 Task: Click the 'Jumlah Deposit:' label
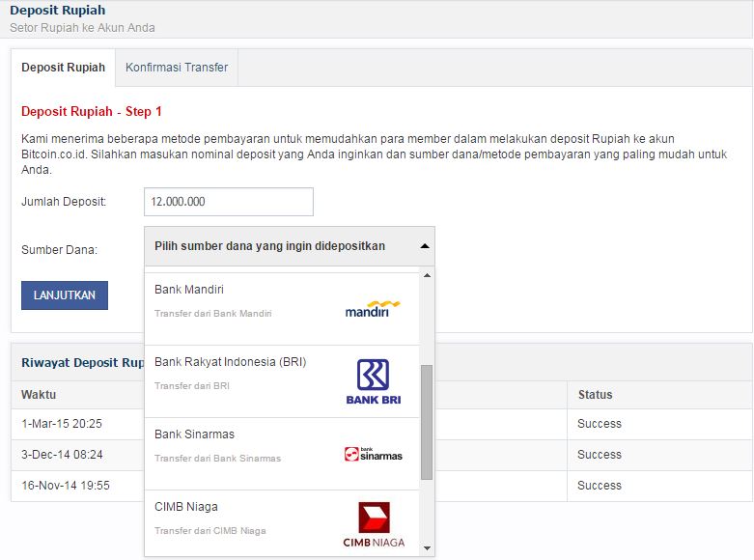coord(64,202)
